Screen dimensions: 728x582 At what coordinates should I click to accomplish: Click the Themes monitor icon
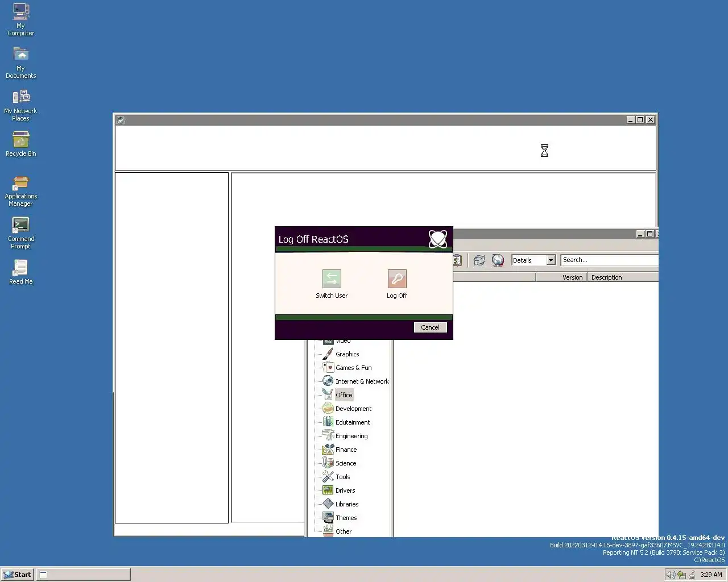coord(328,518)
